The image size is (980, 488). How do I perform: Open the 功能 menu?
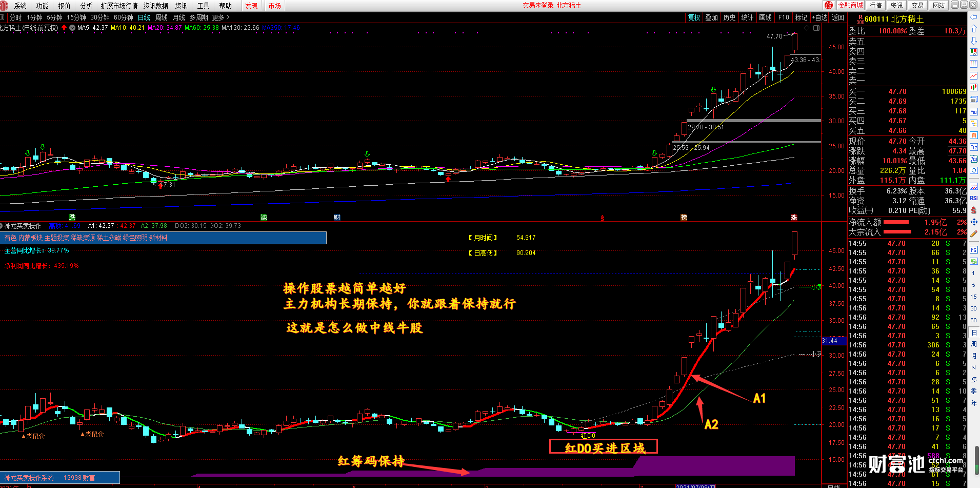(43, 6)
